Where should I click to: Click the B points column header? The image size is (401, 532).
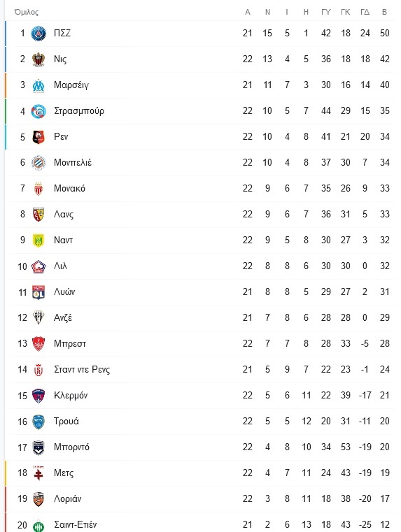tap(384, 12)
